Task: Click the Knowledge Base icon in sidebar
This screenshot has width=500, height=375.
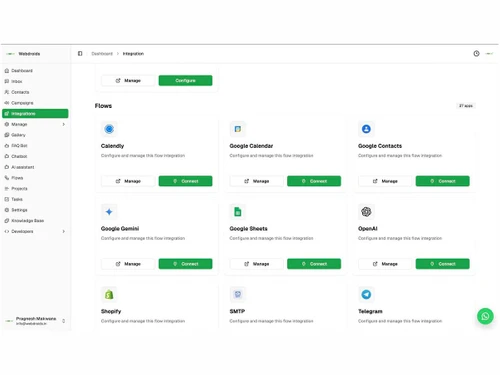Action: point(7,221)
